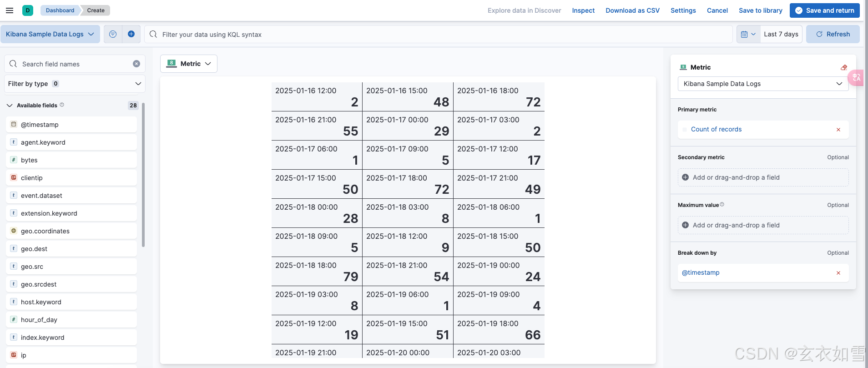Click the Maximum value info icon
Image resolution: width=868 pixels, height=368 pixels.
[x=722, y=205]
